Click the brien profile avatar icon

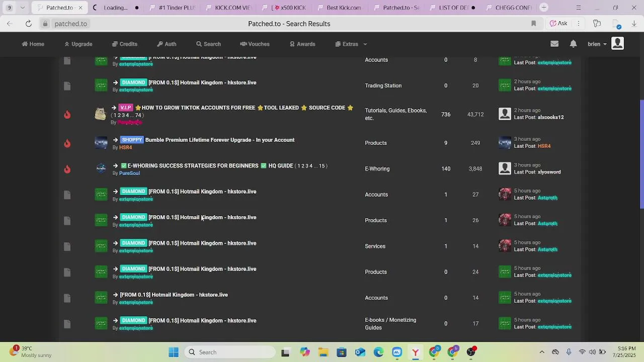pos(617,44)
